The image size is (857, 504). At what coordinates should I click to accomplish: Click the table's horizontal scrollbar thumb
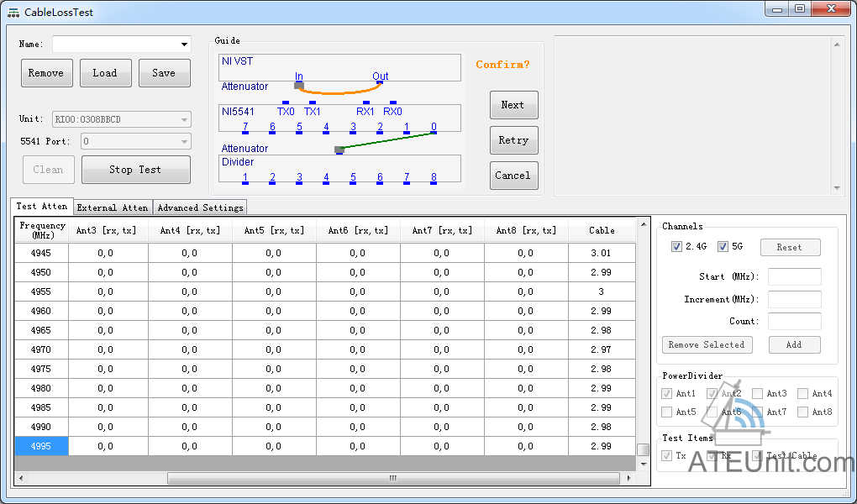[392, 479]
